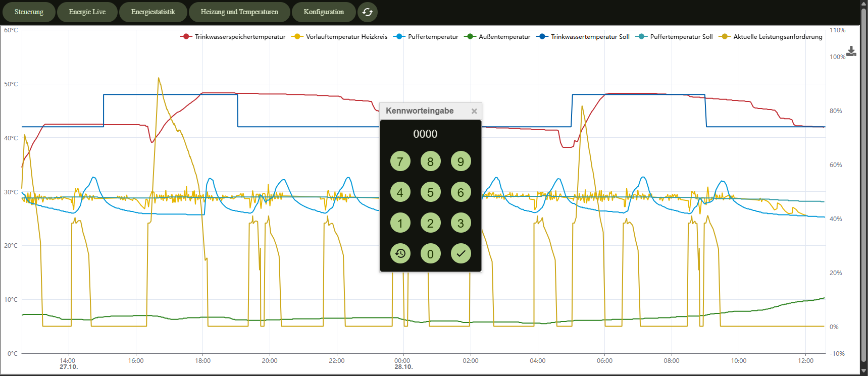The width and height of the screenshot is (868, 376).
Task: Tap digit 3 on the keypad
Action: (x=461, y=223)
